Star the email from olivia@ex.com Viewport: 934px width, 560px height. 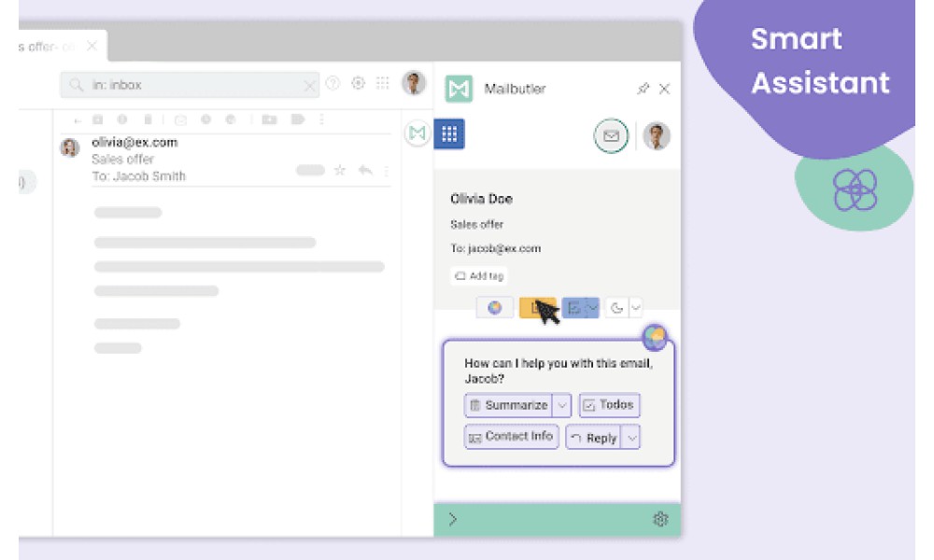tap(340, 171)
